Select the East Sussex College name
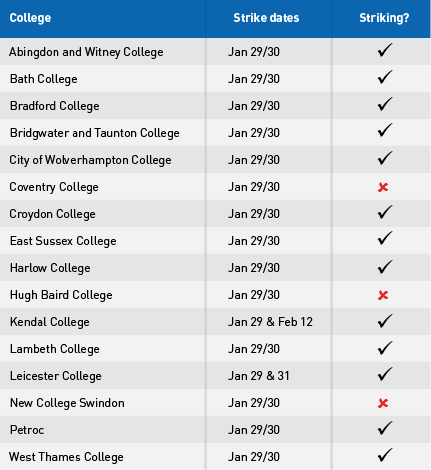The width and height of the screenshot is (431, 470). coord(63,241)
